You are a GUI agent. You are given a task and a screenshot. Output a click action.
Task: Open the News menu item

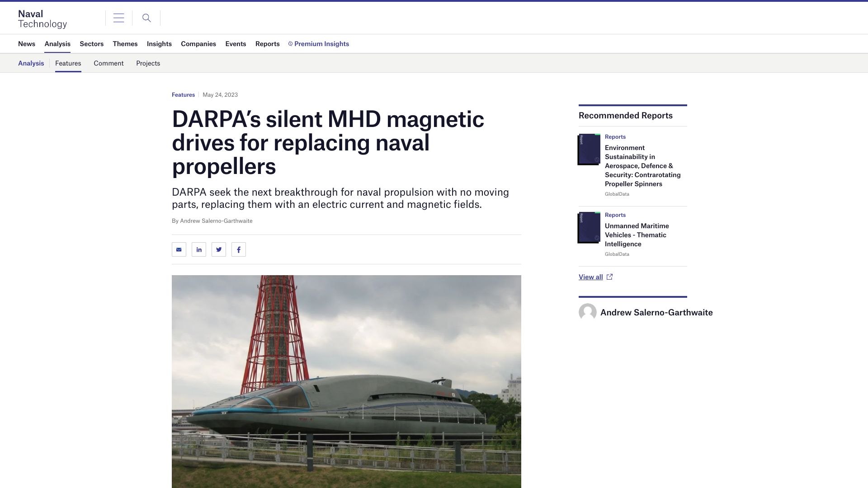27,44
